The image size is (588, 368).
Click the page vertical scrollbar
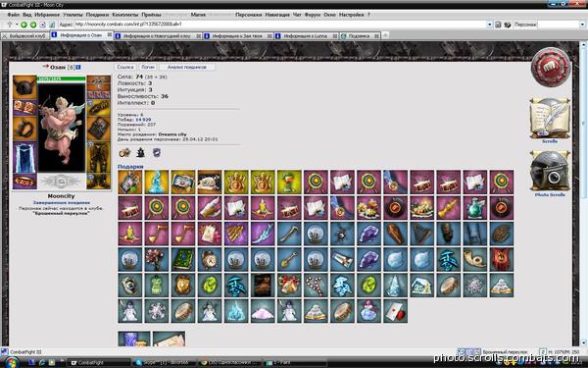tap(583, 193)
